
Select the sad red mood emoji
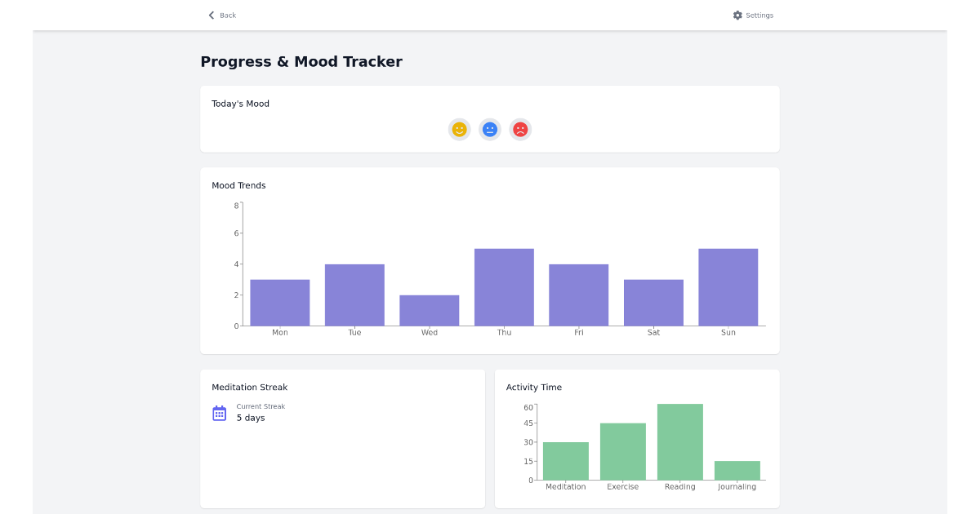point(520,129)
